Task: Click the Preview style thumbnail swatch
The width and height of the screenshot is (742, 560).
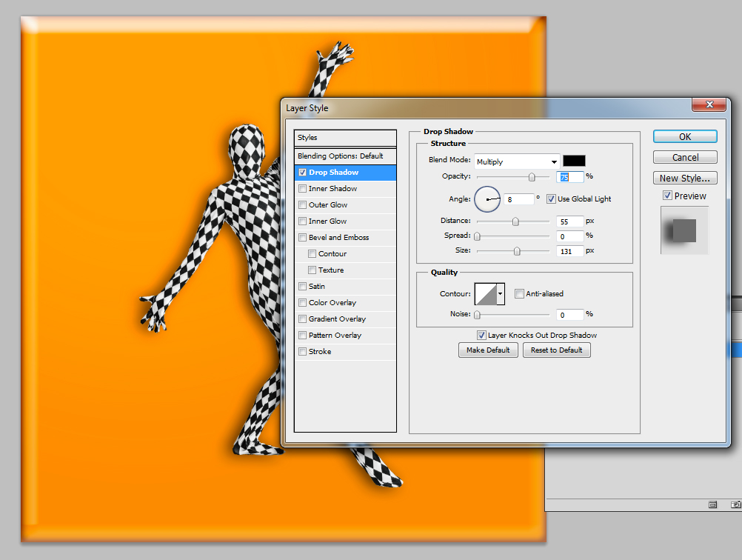Action: pyautogui.click(x=684, y=230)
